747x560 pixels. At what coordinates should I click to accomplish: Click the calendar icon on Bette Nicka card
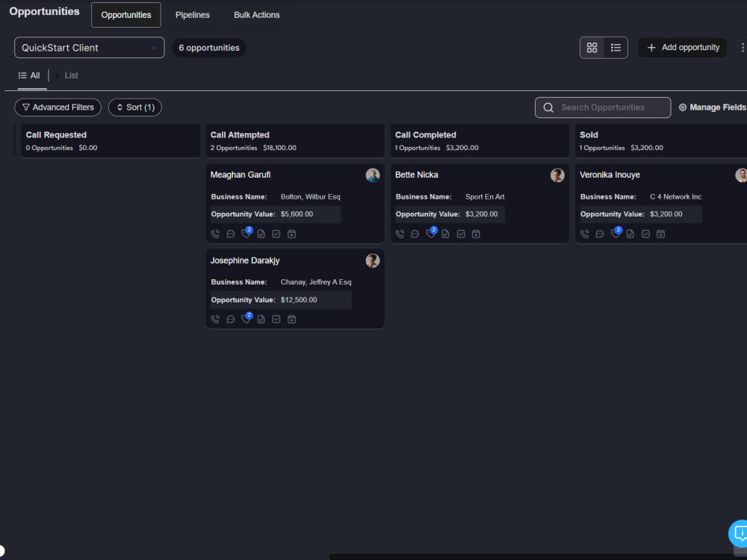[476, 234]
